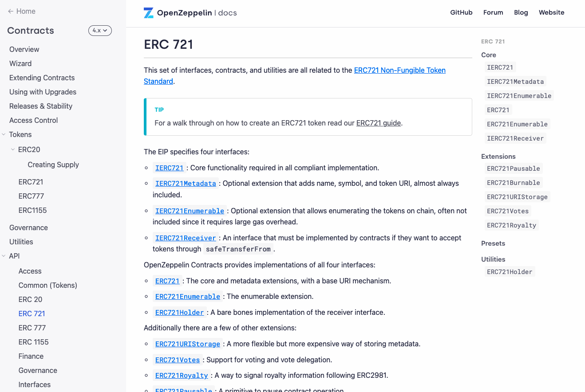Open the GitHub menu item
Viewport: 585px width, 392px height.
coord(461,12)
